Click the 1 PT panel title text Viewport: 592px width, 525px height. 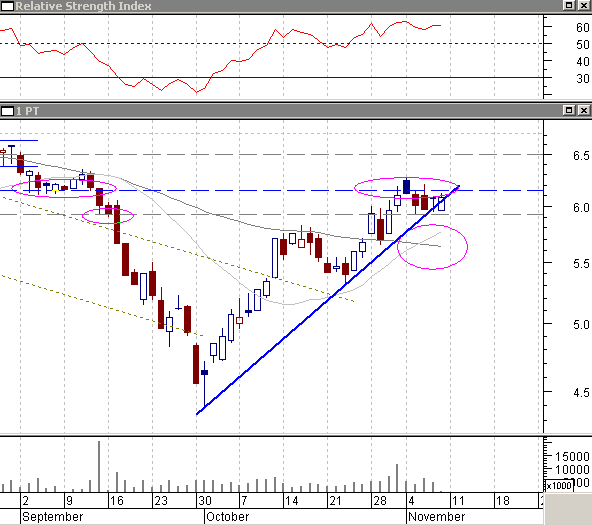pos(27,111)
